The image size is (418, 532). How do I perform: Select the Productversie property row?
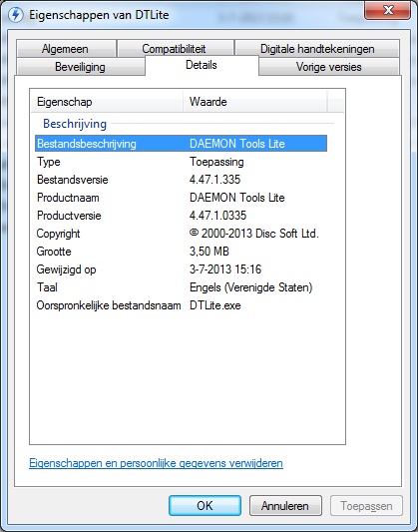coord(181,216)
